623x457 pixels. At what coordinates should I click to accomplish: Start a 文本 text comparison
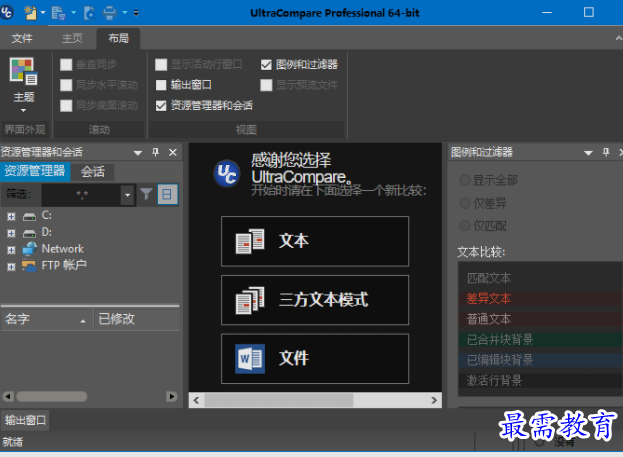(x=315, y=241)
